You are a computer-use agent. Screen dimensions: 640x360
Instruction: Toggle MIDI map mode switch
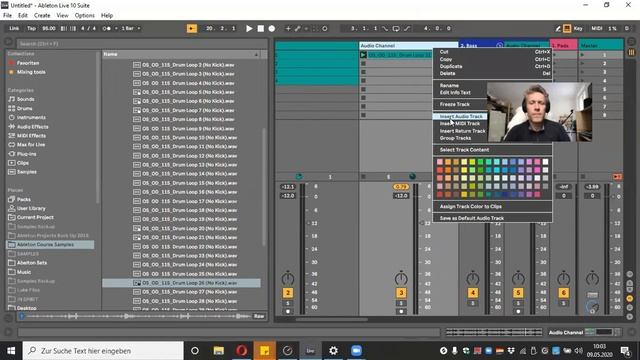596,28
